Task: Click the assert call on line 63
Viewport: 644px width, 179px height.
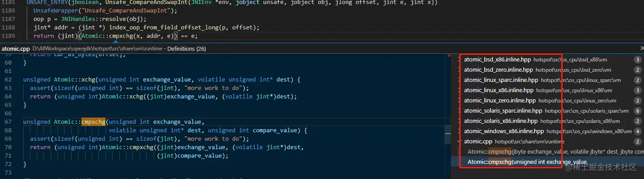Action: click(x=40, y=88)
